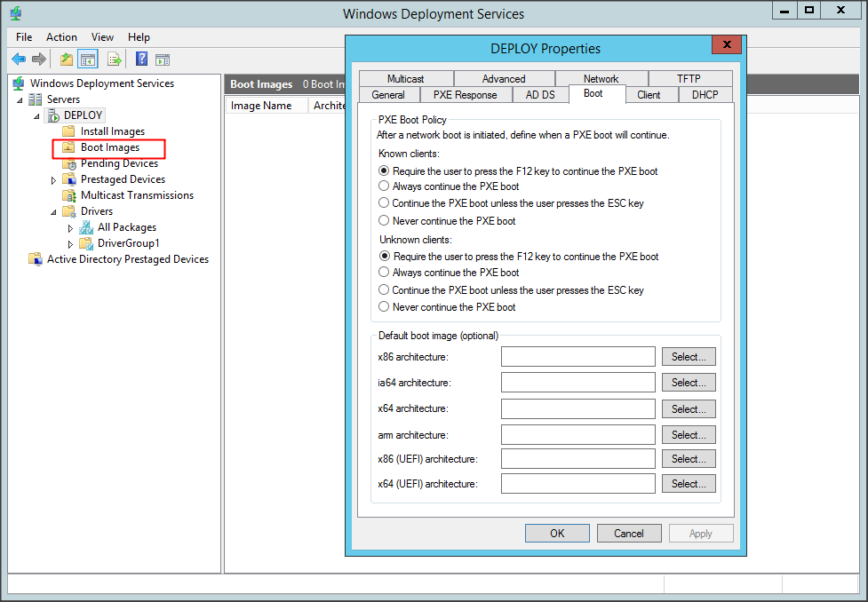Select the Pending Devices folder icon
This screenshot has height=602, width=868.
[69, 163]
